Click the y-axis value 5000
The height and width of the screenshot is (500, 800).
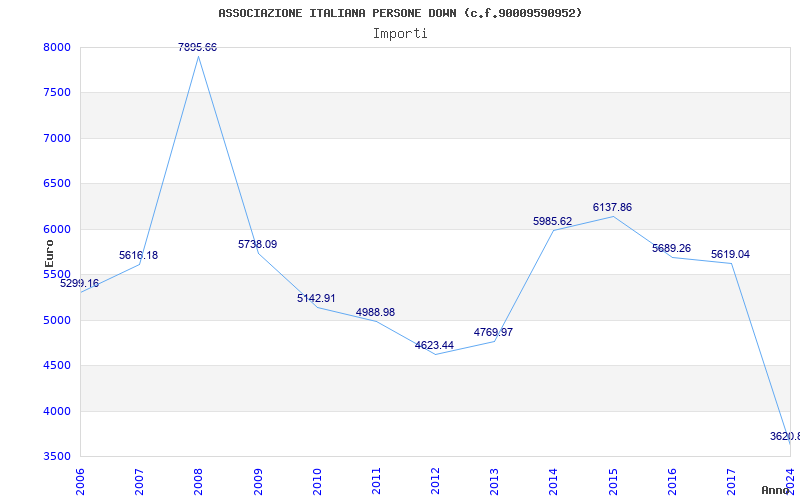click(57, 320)
